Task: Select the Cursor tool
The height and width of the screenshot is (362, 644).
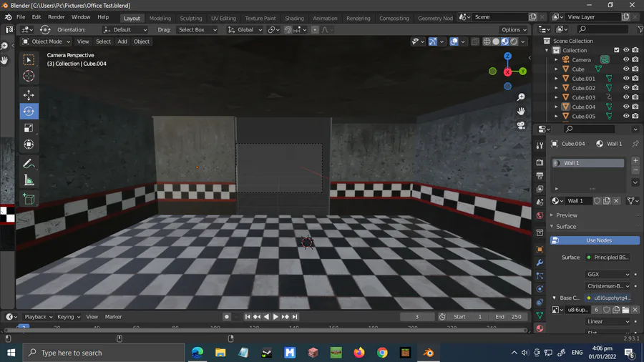Action: click(x=29, y=76)
